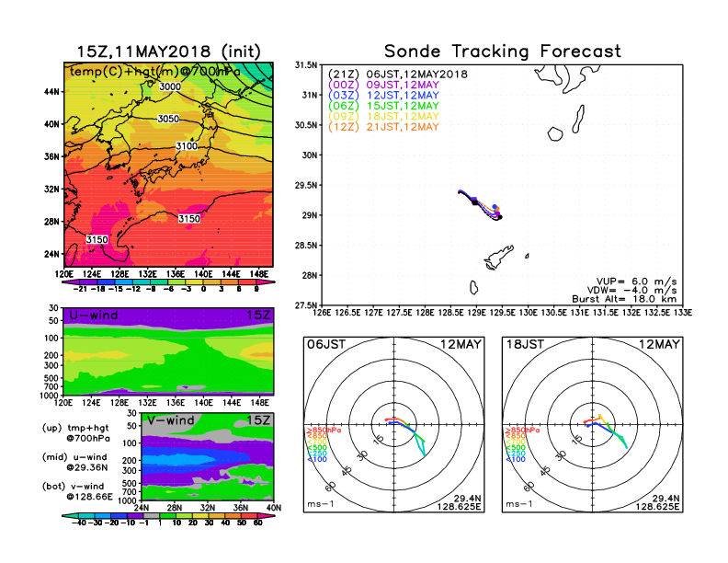The image size is (728, 563).
Task: Select green legend entry "(06Z) 15JST,12MAY"
Action: pos(383,107)
